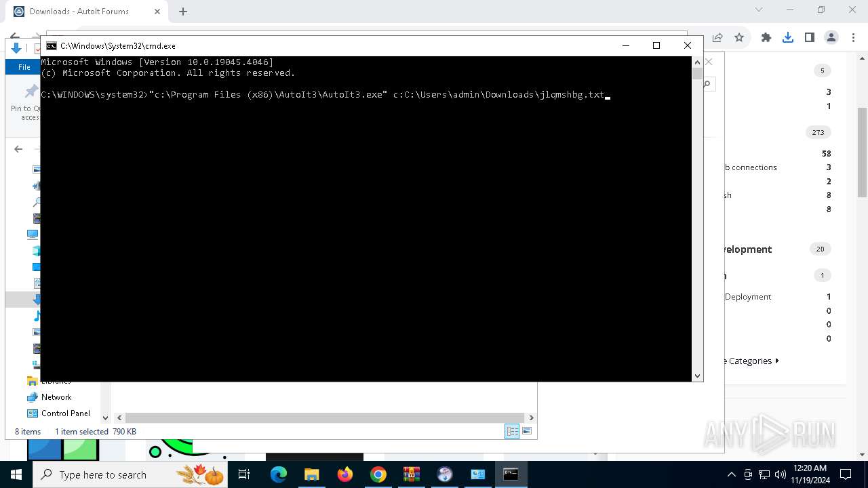This screenshot has width=868, height=488.
Task: Toggle the Chrome side panel icon
Action: click(809, 37)
